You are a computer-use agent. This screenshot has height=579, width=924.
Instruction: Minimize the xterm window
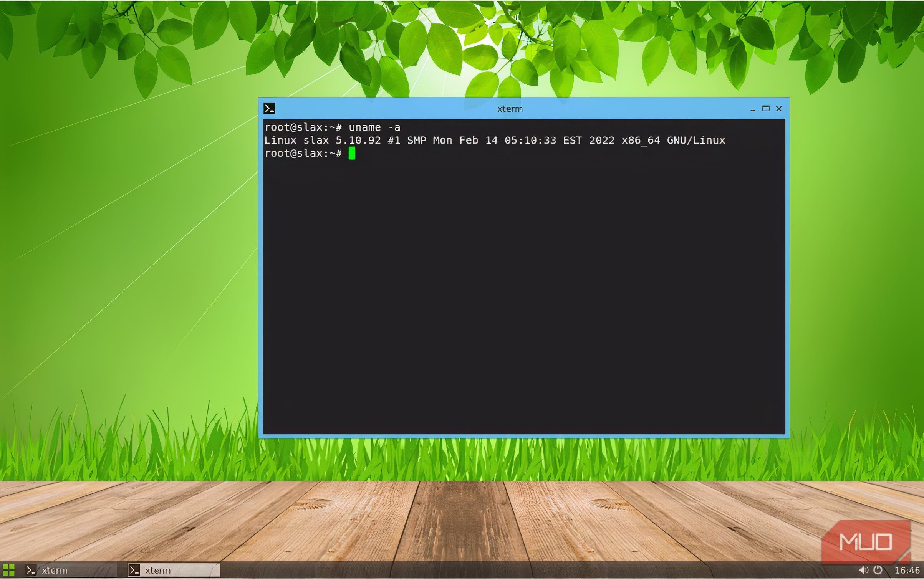pos(753,109)
